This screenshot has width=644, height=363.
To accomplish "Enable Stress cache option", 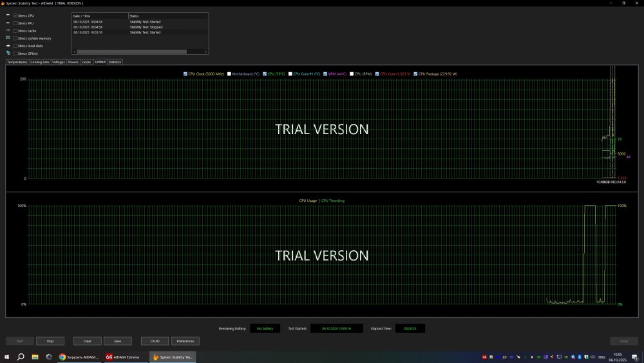I will (15, 31).
